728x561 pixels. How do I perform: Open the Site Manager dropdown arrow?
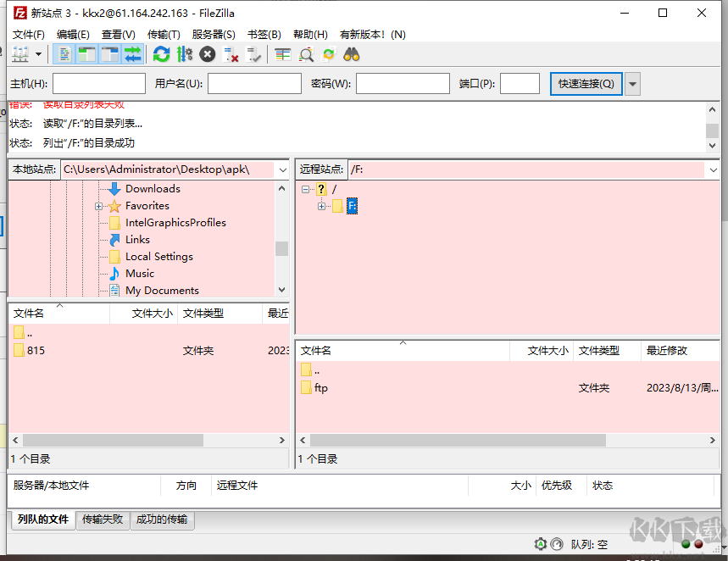coord(39,53)
